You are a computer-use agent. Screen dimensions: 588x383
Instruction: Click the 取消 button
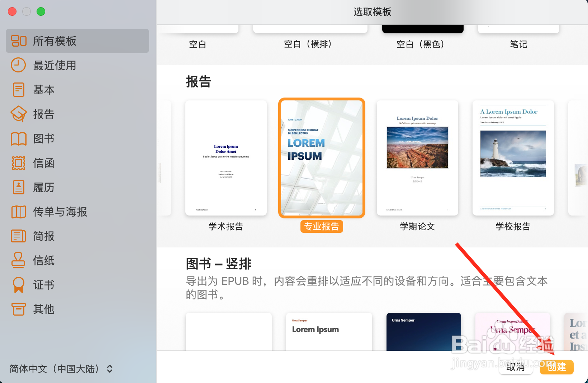516,367
